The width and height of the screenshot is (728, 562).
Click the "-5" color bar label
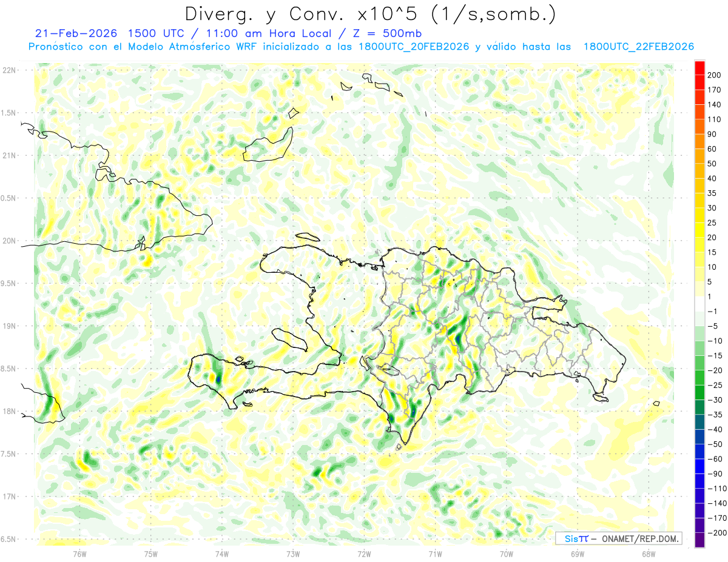point(713,326)
